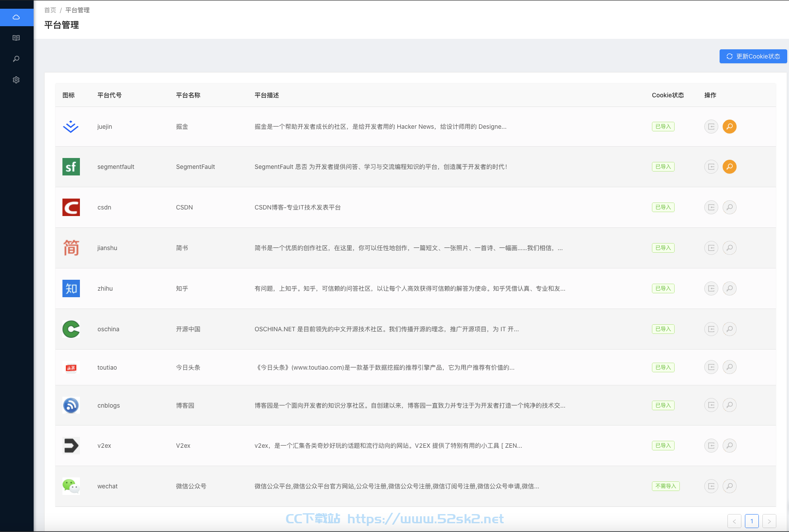This screenshot has height=532, width=789.
Task: Click the toutiao logo
Action: pyautogui.click(x=71, y=367)
